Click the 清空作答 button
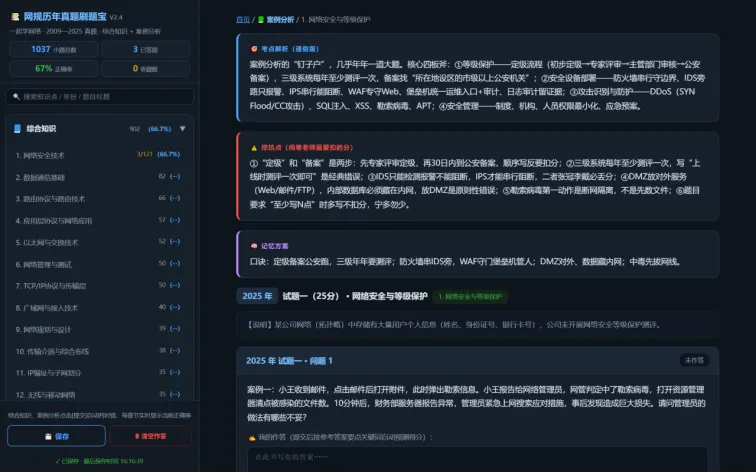Image resolution: width=756 pixels, height=473 pixels. coord(150,436)
